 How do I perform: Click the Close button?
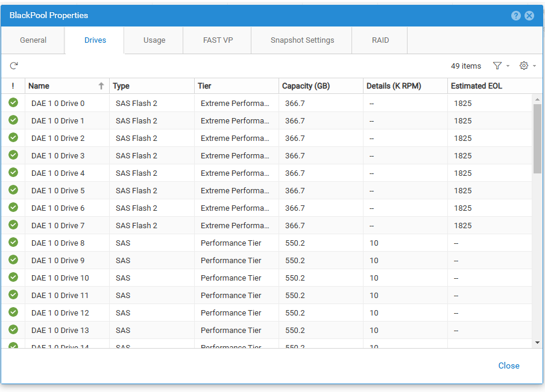pyautogui.click(x=508, y=366)
